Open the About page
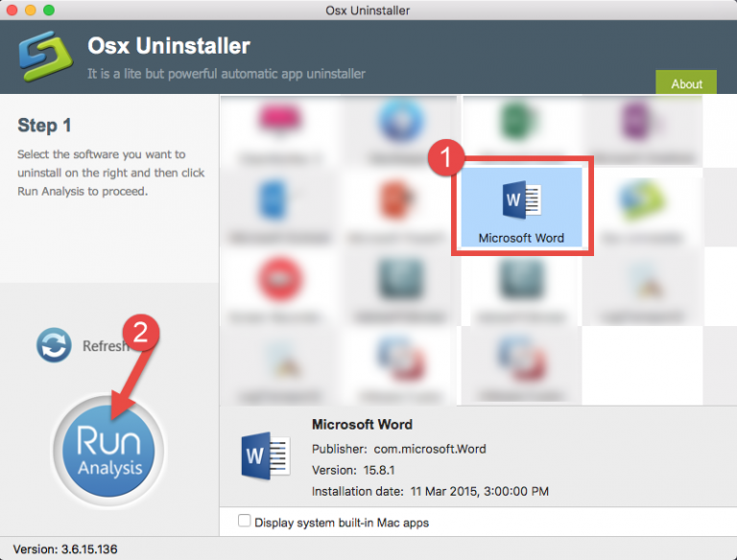 click(686, 83)
